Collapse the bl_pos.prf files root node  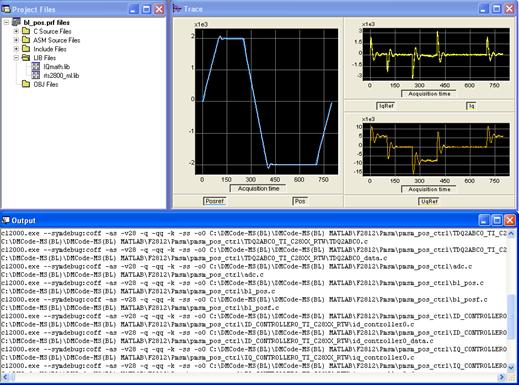coord(6,23)
